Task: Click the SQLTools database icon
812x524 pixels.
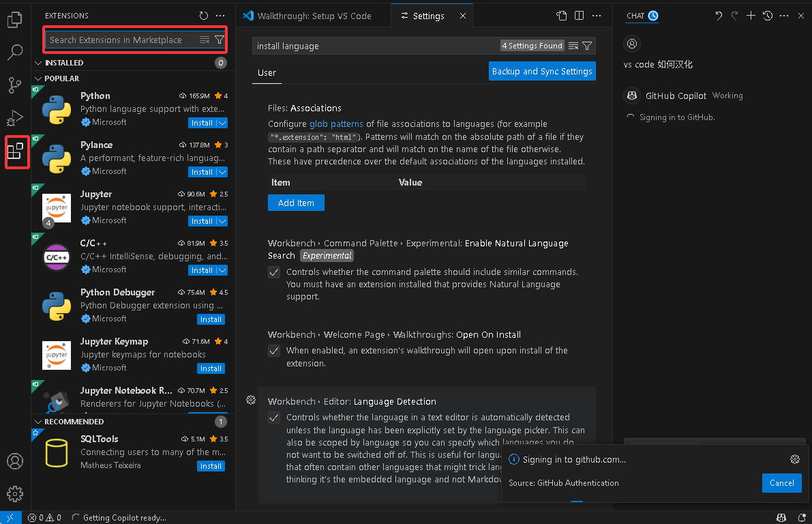Action: point(57,453)
